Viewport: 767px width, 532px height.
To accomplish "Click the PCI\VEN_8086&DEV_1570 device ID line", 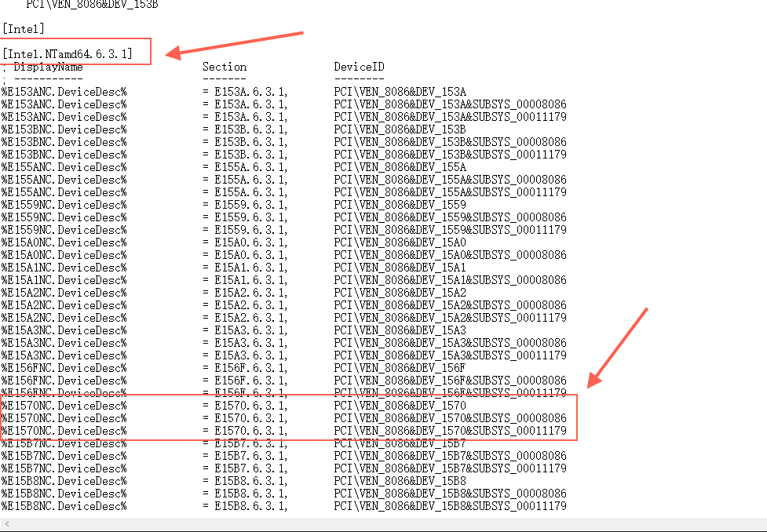I will 400,406.
